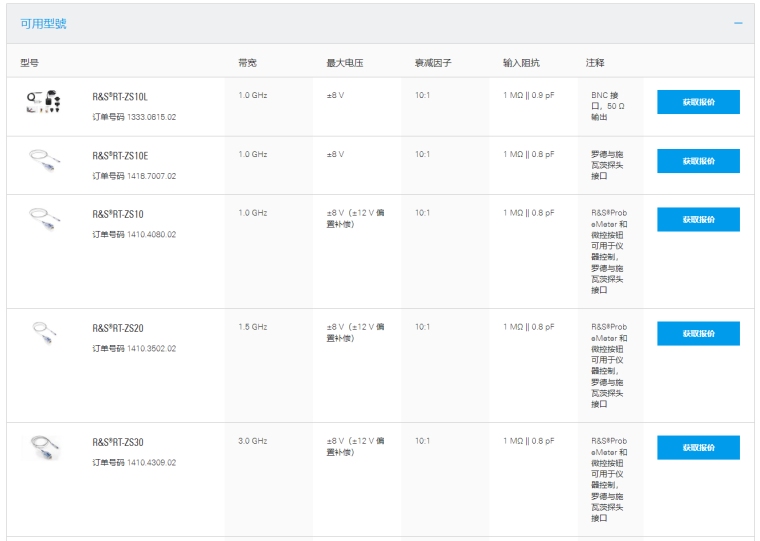The height and width of the screenshot is (541, 760).
Task: Click 获取报价 button for RT-ZS10E
Action: coord(698,161)
